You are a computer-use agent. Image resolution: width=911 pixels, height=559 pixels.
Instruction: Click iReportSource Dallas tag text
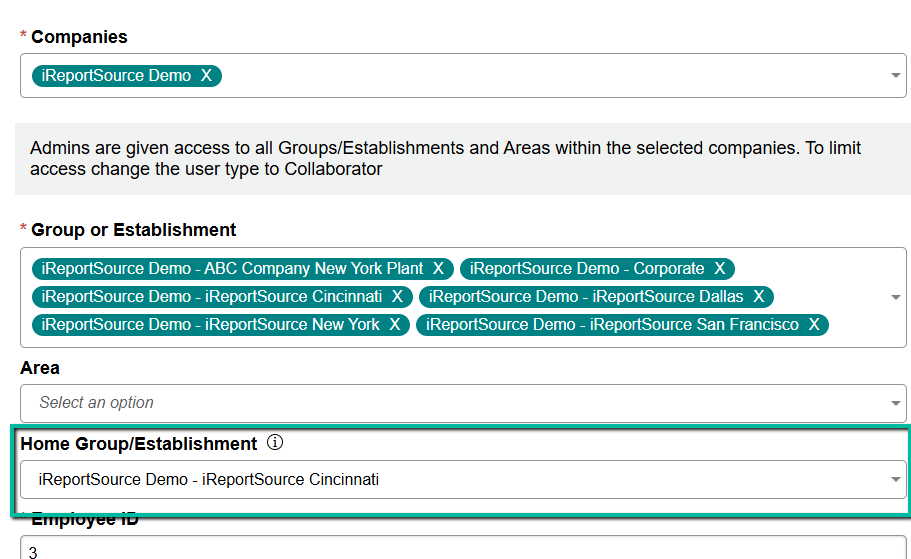coord(586,296)
